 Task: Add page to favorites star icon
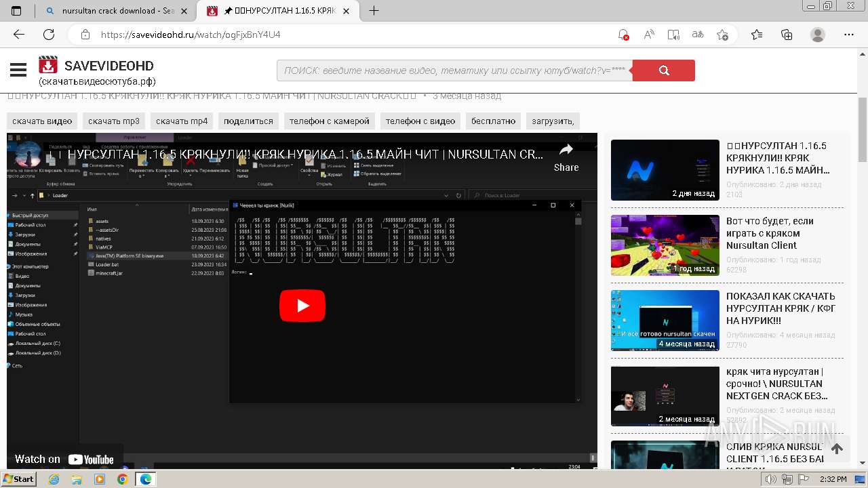(x=723, y=35)
